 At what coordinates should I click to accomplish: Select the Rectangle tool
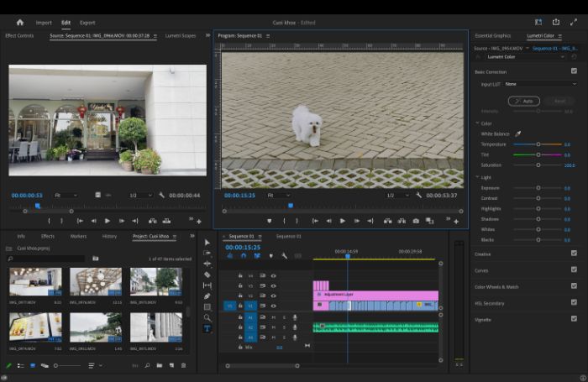207,307
